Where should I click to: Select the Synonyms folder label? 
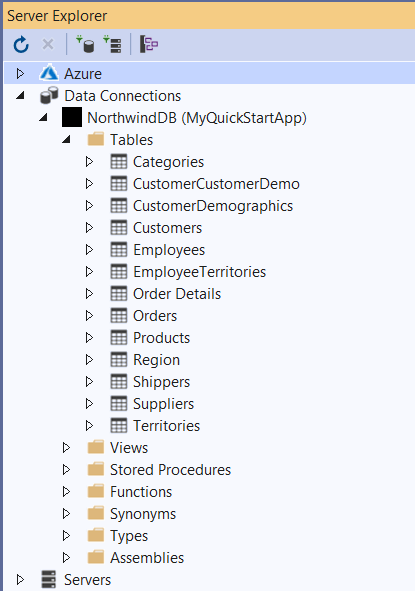tap(143, 514)
